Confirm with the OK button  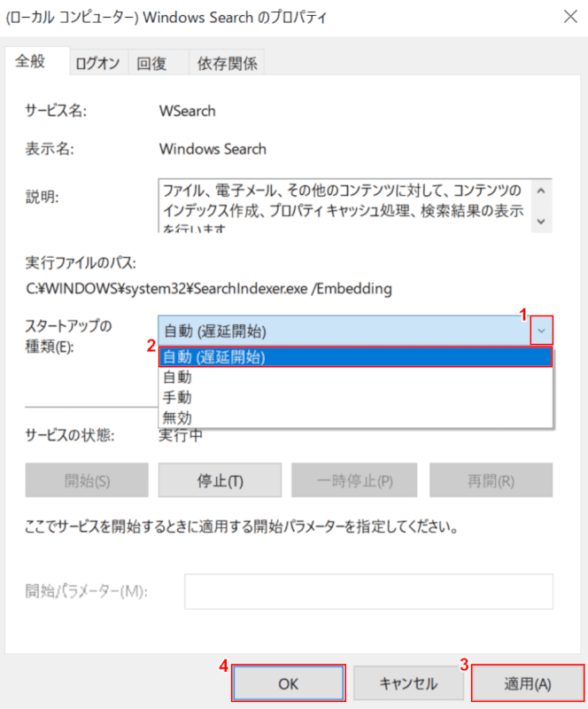pyautogui.click(x=289, y=683)
